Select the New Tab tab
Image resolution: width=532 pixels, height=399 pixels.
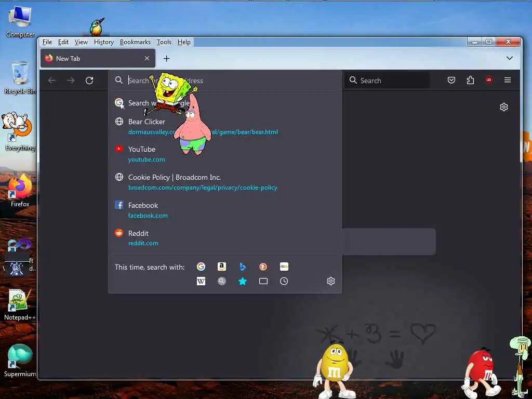tap(98, 58)
